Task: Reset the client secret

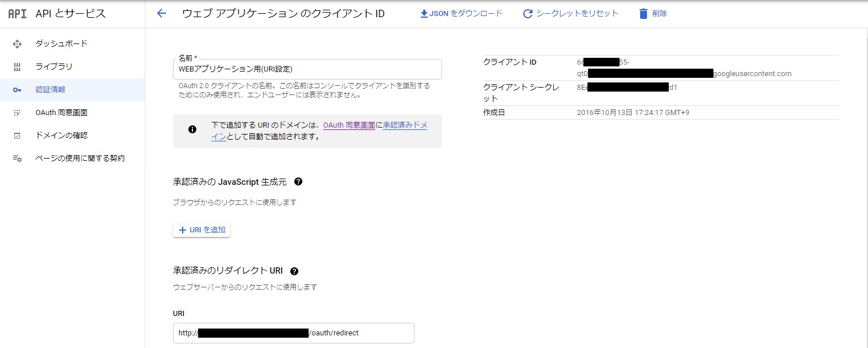Action: click(571, 14)
